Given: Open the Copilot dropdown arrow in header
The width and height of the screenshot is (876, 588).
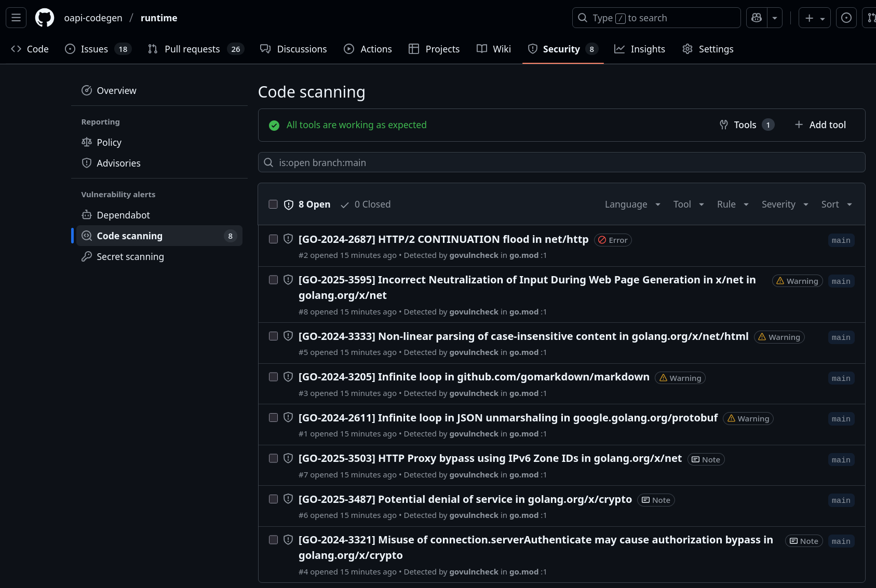Looking at the screenshot, I should (x=775, y=18).
